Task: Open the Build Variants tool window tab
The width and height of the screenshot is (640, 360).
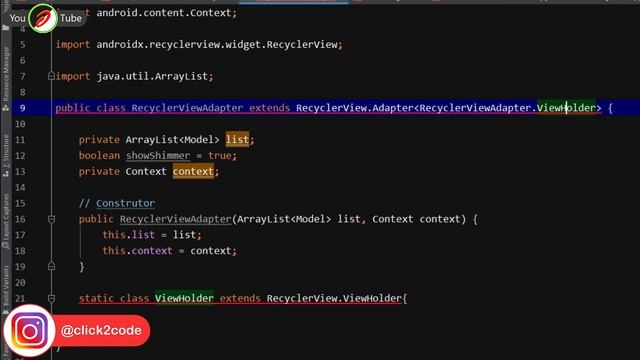Action: click(x=6, y=286)
